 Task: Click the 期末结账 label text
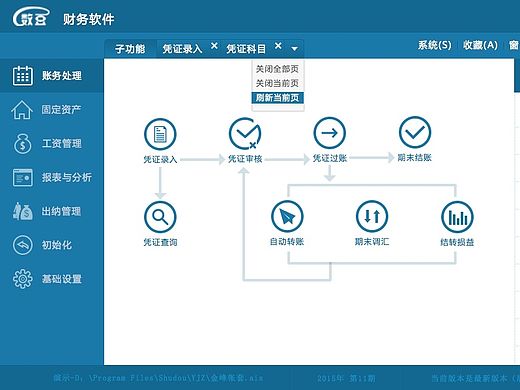(x=415, y=157)
